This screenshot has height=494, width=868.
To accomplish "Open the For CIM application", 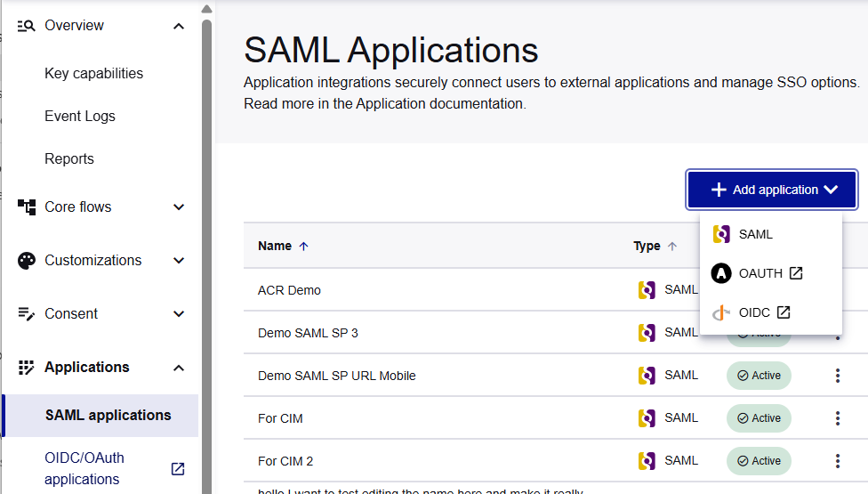I will (x=280, y=418).
